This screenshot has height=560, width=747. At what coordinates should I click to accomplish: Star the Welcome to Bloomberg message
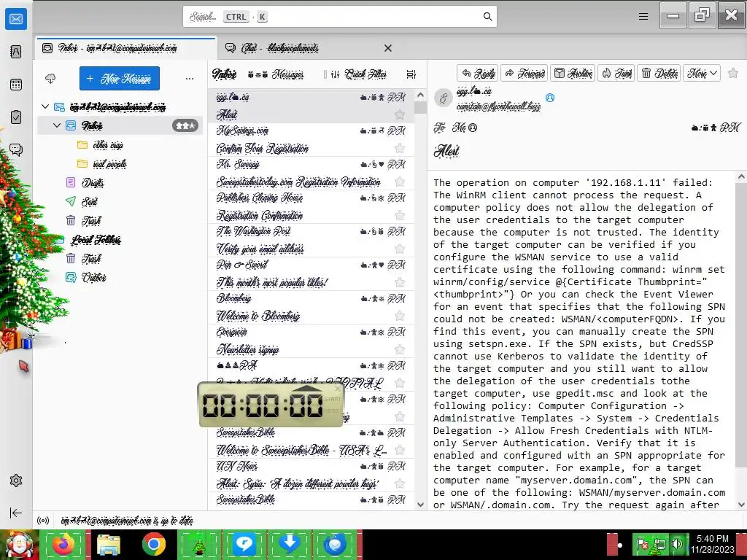click(x=400, y=316)
